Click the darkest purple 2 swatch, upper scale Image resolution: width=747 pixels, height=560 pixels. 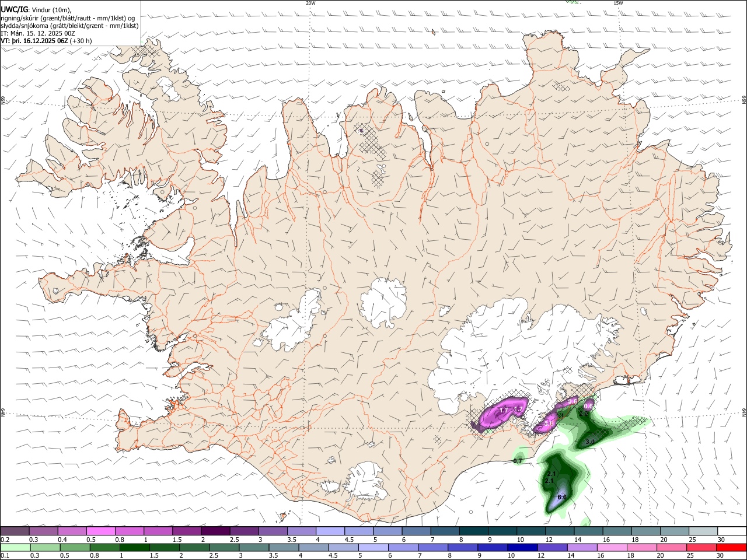click(x=215, y=531)
